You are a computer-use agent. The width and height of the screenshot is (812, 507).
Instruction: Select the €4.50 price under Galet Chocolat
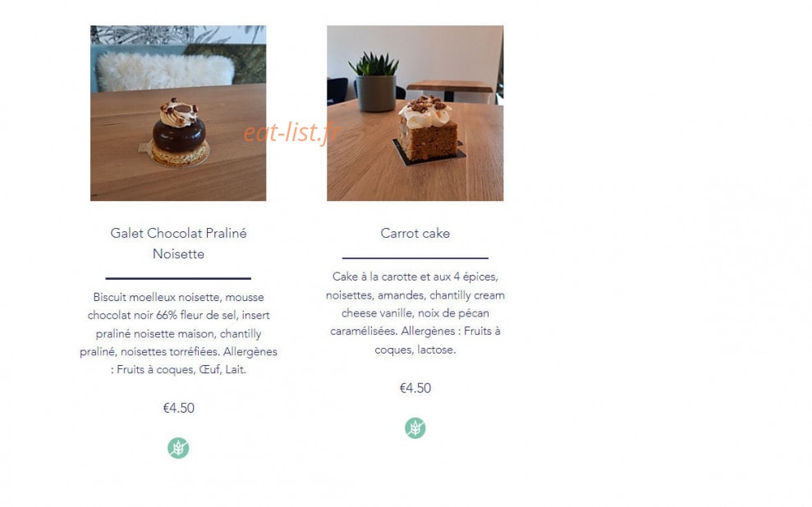coord(178,409)
